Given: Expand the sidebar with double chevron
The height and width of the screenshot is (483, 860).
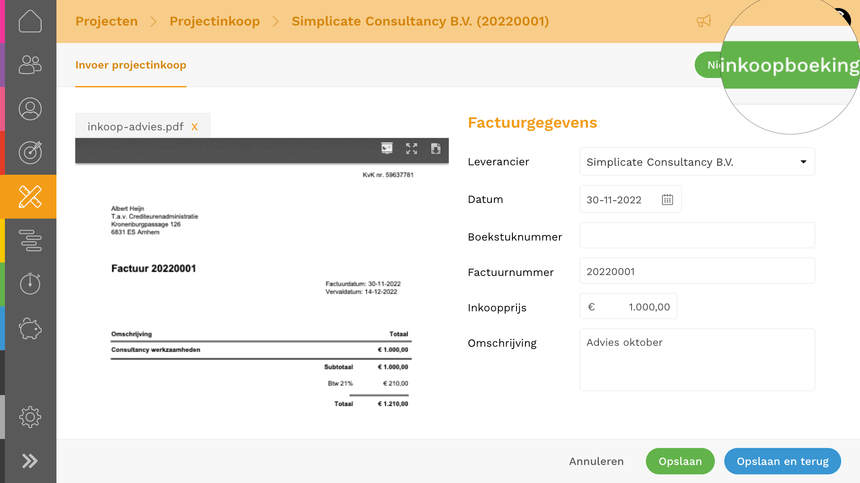Looking at the screenshot, I should click(30, 461).
